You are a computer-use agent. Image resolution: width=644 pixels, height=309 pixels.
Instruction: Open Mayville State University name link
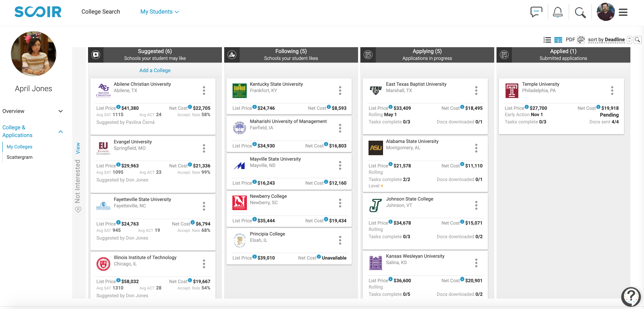pos(275,159)
